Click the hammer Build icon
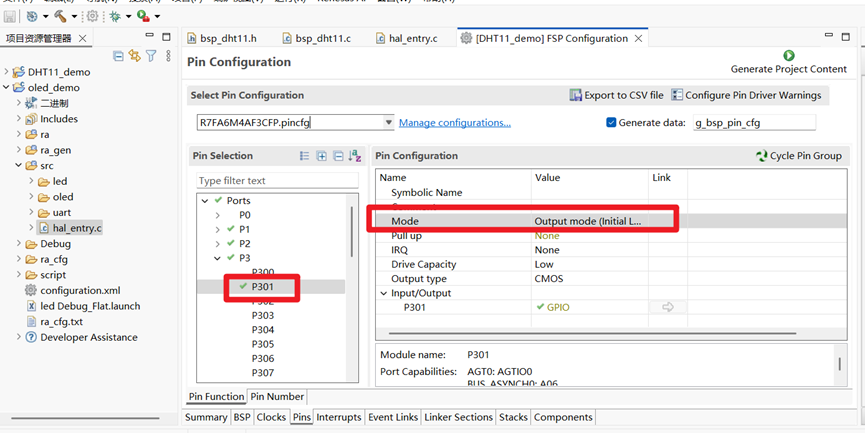 [x=60, y=17]
